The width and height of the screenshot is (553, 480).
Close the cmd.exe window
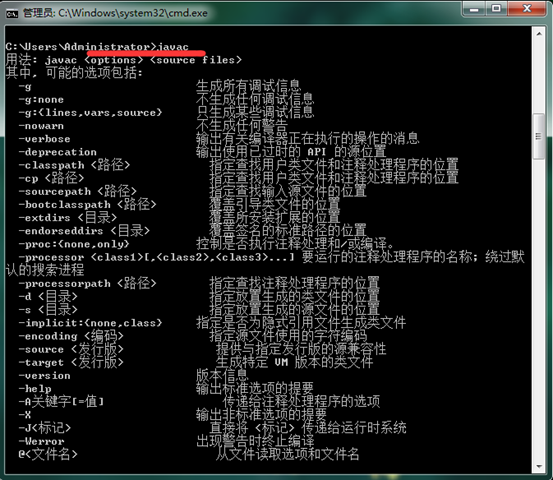[x=527, y=8]
